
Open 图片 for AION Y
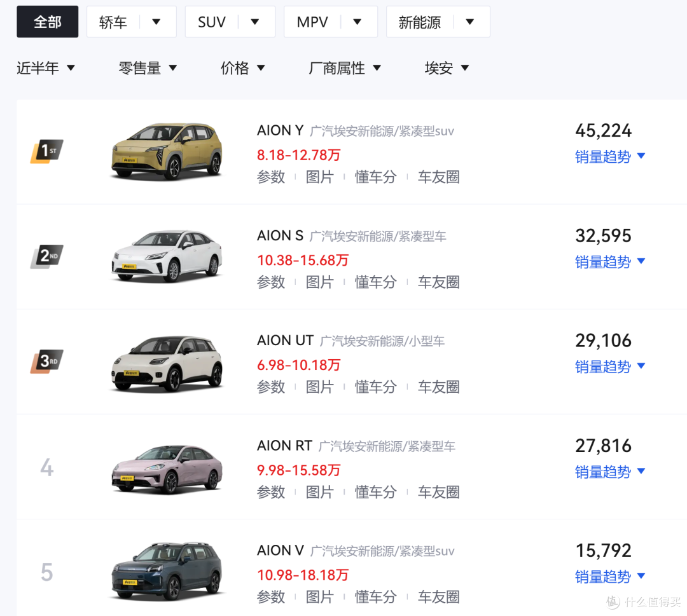pyautogui.click(x=320, y=177)
